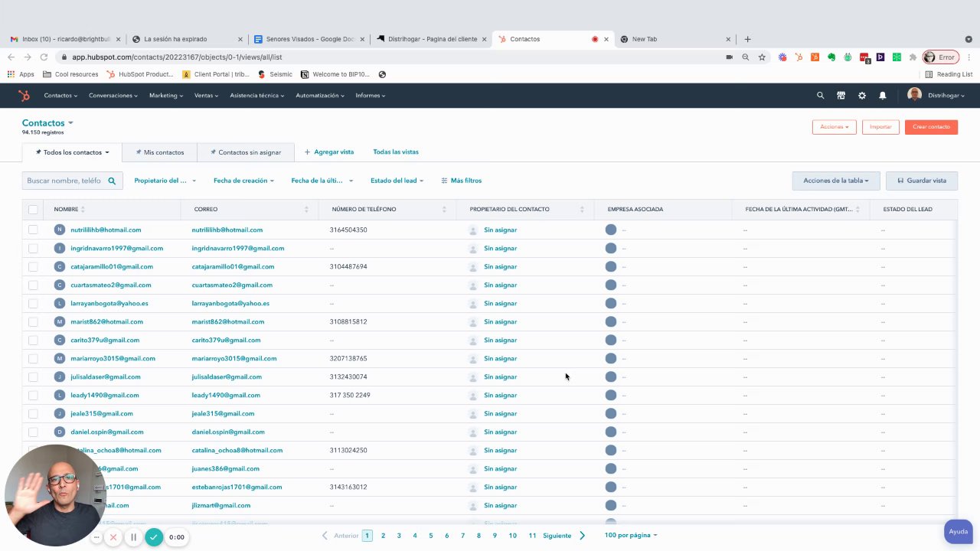Viewport: 980px width, 551px height.
Task: Open the Fecha de la última actividad filter
Action: (322, 181)
